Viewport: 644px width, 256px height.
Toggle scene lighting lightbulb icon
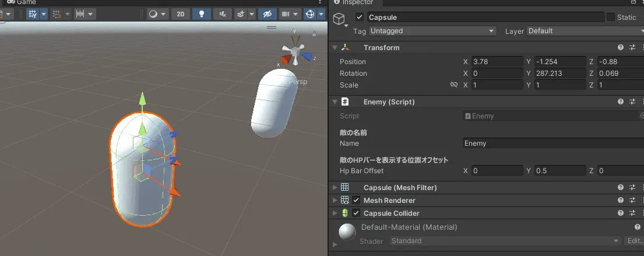pos(202,14)
